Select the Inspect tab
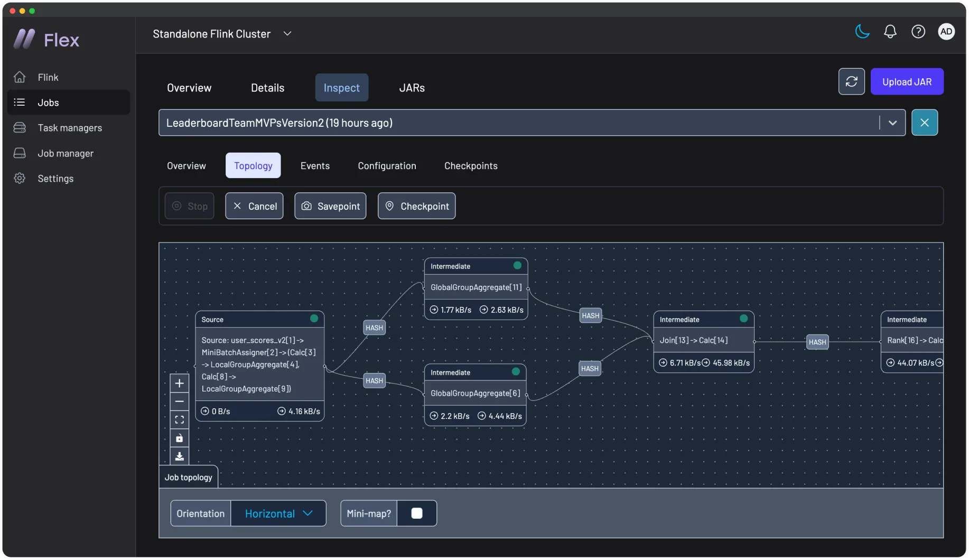The height and width of the screenshot is (560, 969). [x=341, y=88]
